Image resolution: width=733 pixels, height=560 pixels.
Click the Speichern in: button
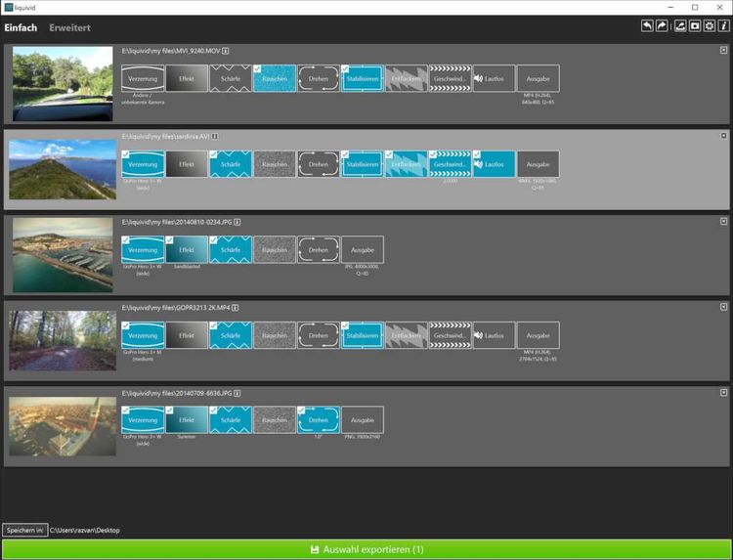pos(25,530)
